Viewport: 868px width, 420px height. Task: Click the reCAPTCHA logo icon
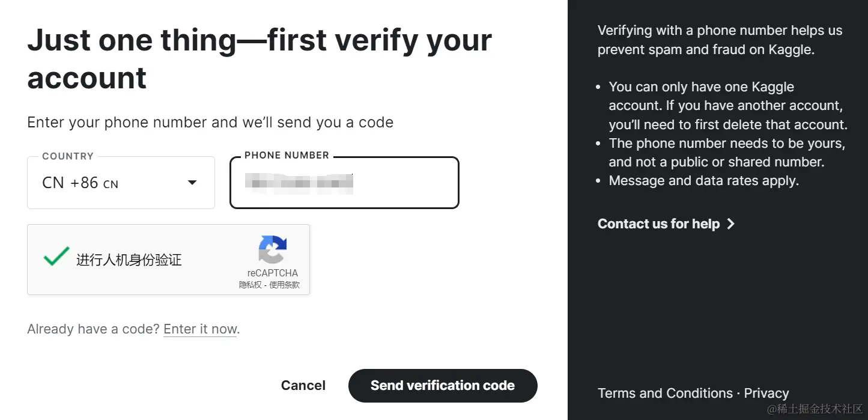tap(273, 249)
